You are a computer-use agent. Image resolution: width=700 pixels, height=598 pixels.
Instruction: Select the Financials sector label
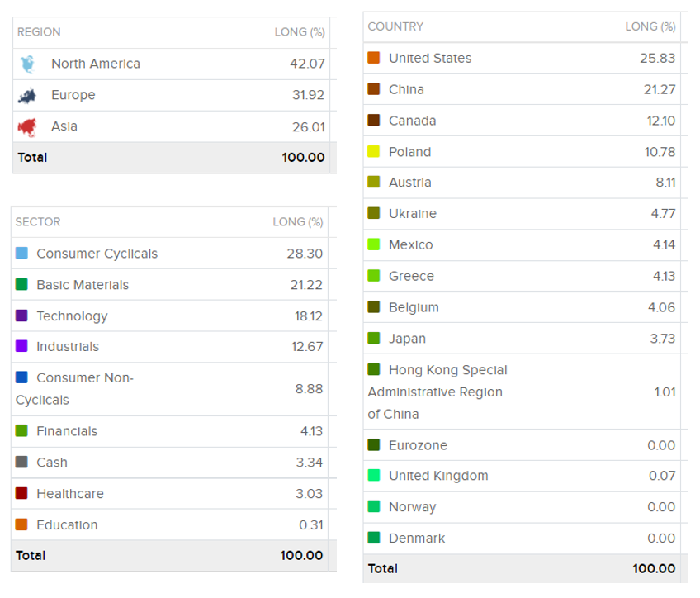67,431
